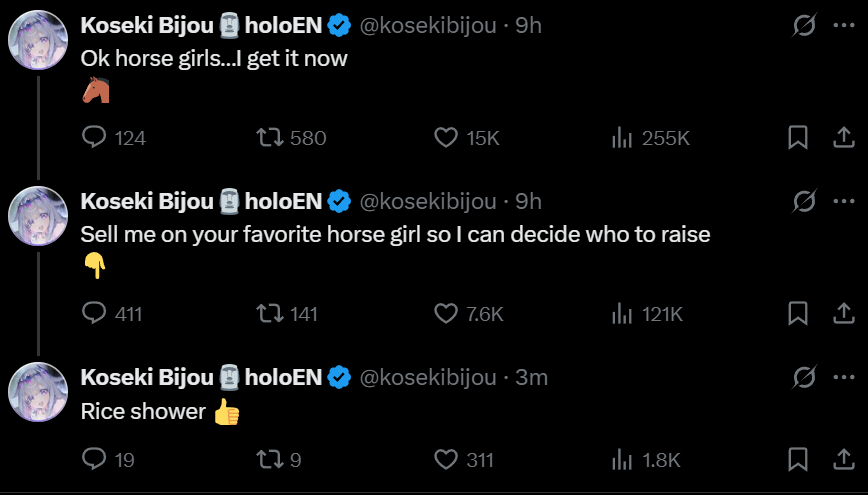The width and height of the screenshot is (868, 495).
Task: Open more options on 'Ok horse girls' tweet
Action: coord(842,25)
